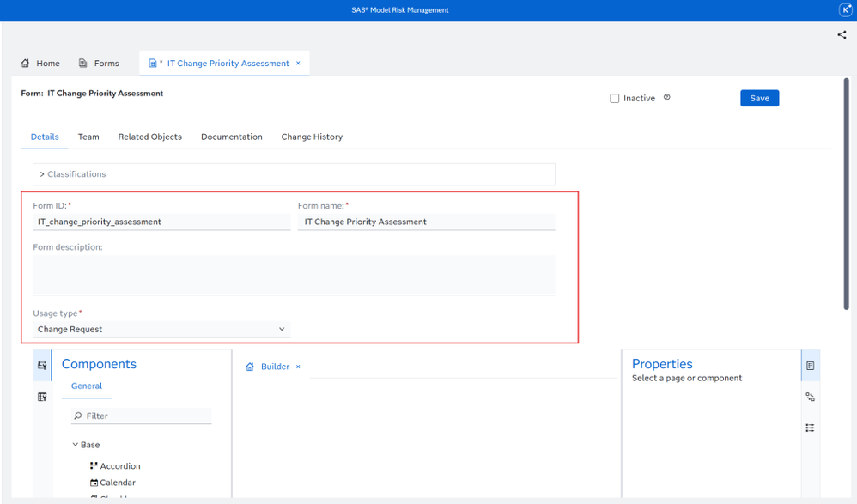Image resolution: width=857 pixels, height=504 pixels.
Task: Click the Inactive help question icon
Action: click(667, 97)
